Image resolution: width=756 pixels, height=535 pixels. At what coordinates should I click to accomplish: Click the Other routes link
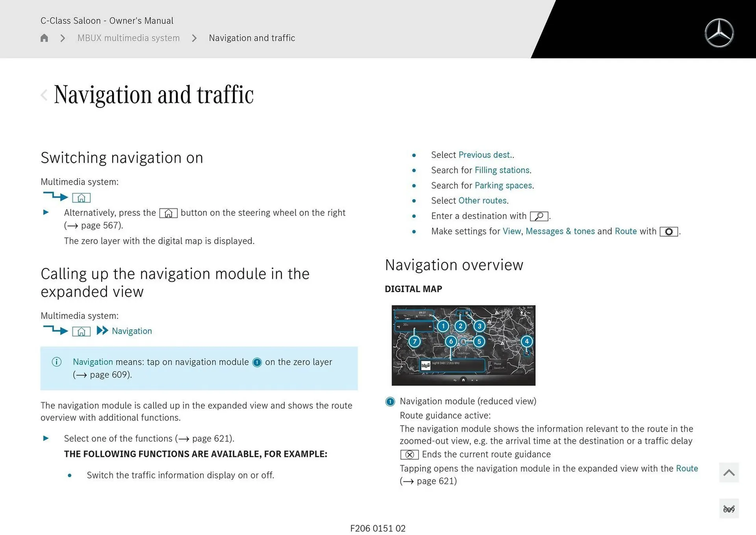point(482,201)
